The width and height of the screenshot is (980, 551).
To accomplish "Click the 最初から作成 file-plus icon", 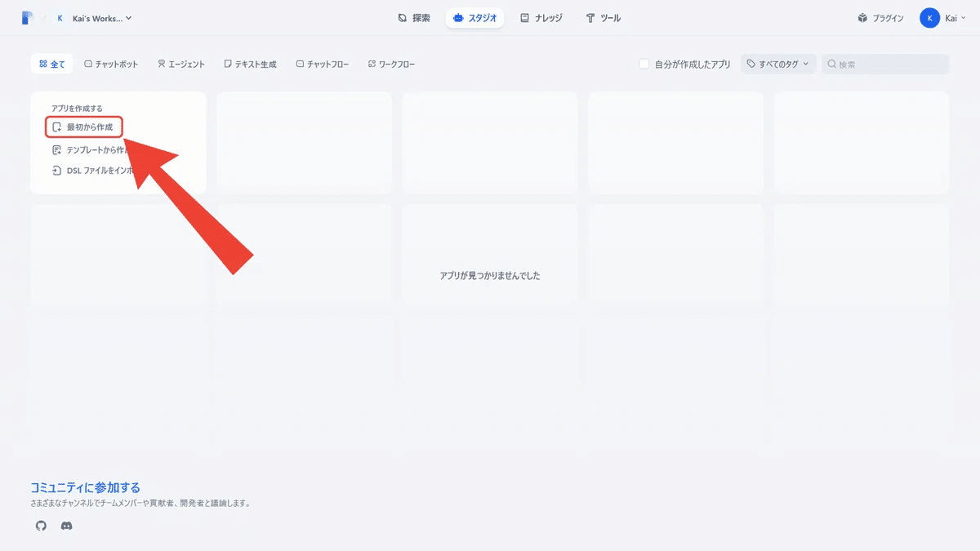I will tap(57, 127).
